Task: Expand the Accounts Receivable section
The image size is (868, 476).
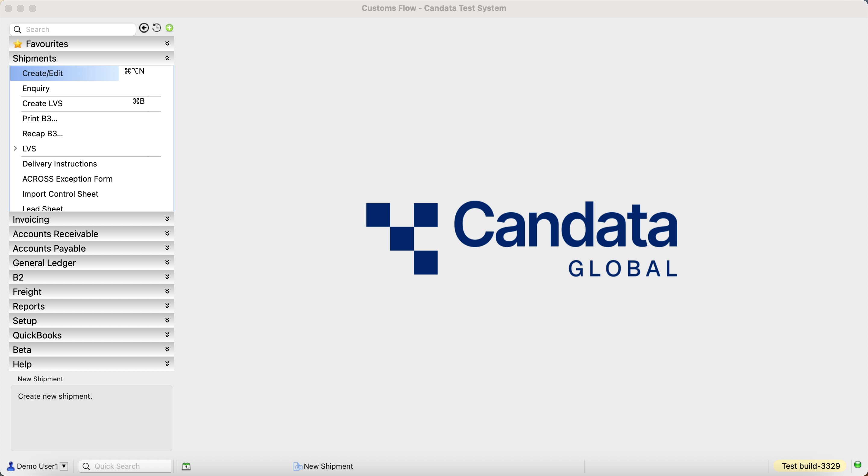Action: tap(167, 233)
